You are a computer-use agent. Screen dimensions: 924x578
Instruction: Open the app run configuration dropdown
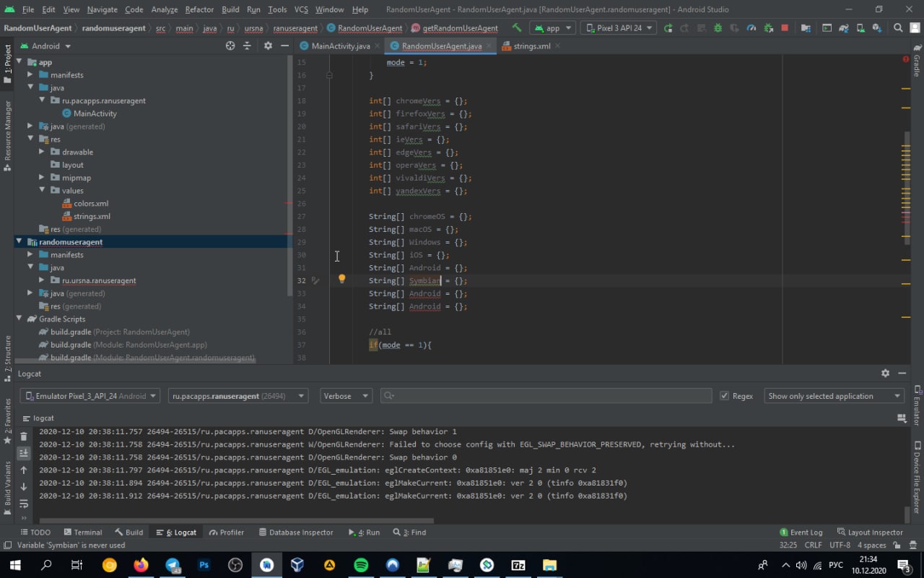(552, 28)
